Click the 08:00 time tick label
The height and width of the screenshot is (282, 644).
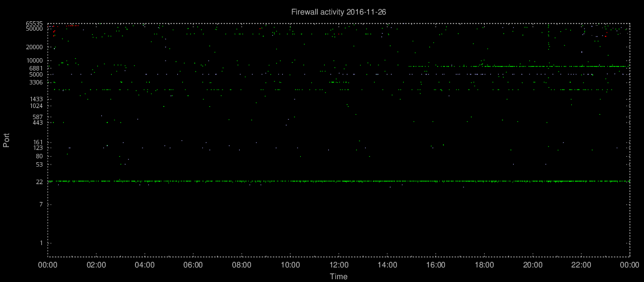click(241, 265)
